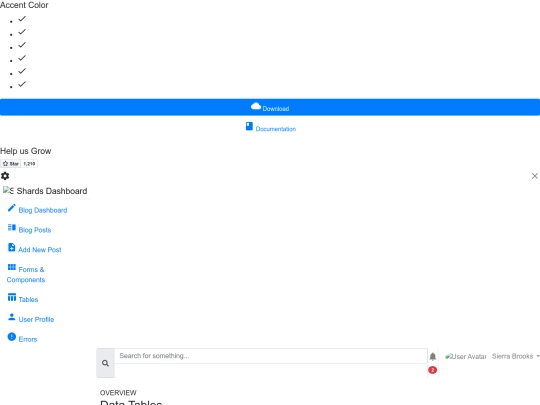Open the Documentation link
540x405 pixels.
tap(276, 129)
